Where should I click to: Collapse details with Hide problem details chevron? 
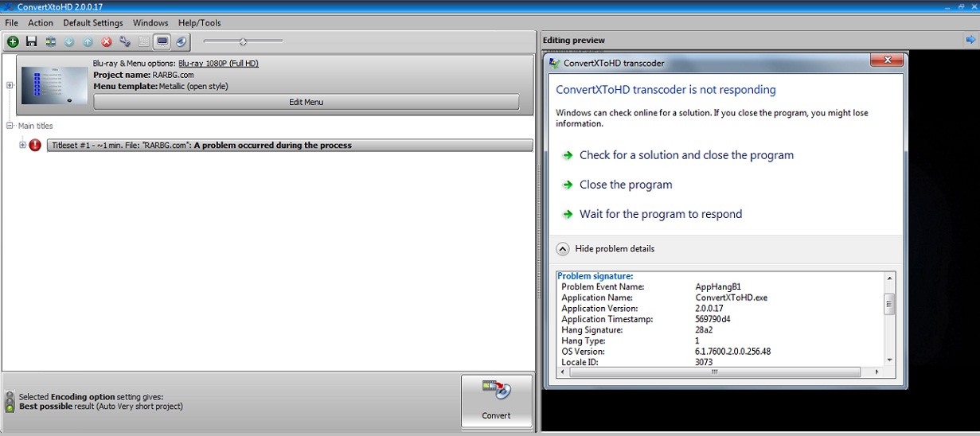point(563,248)
